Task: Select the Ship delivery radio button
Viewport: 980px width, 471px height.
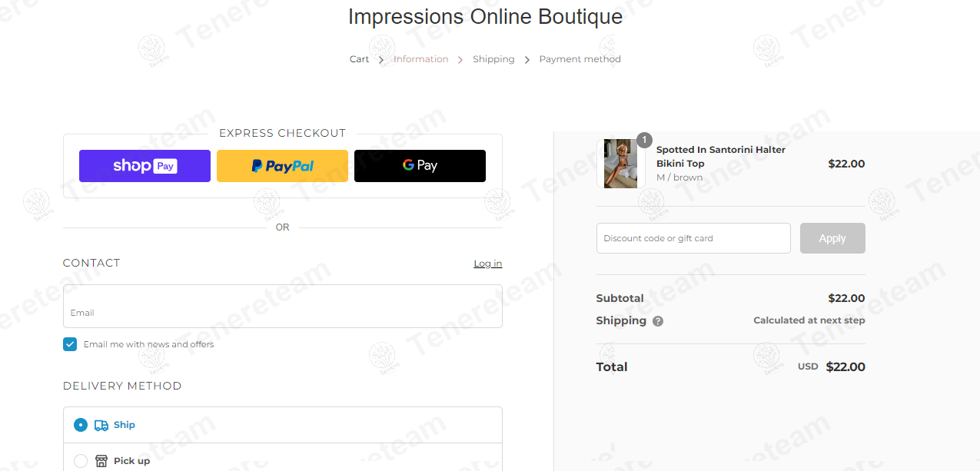Action: 81,425
